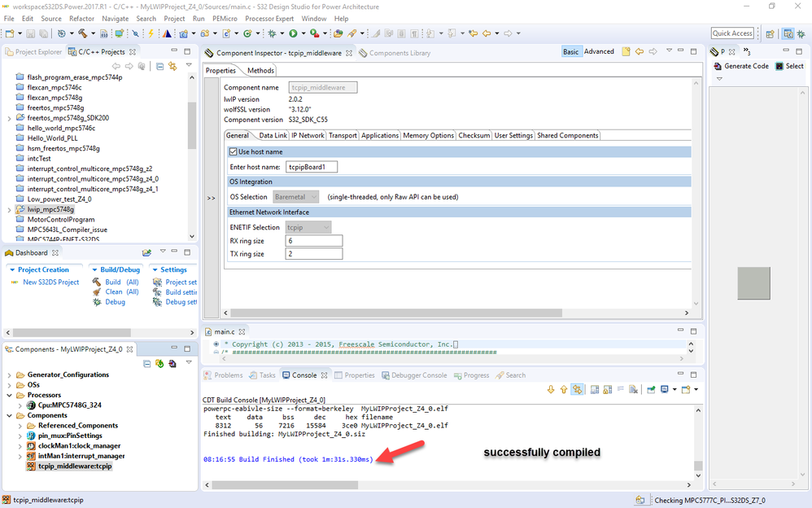Click Display Selected Console monitor icon
The image size is (812, 508).
pyautogui.click(x=665, y=389)
